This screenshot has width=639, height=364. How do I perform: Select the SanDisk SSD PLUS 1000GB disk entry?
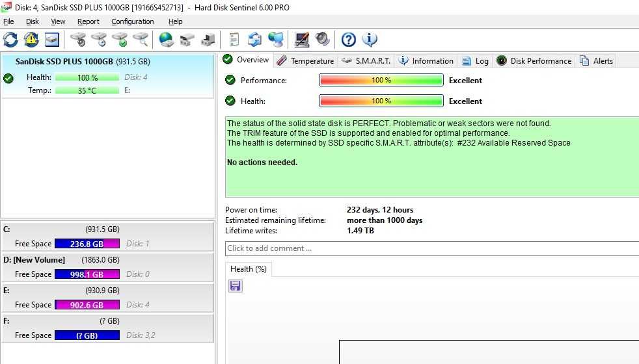click(x=107, y=76)
